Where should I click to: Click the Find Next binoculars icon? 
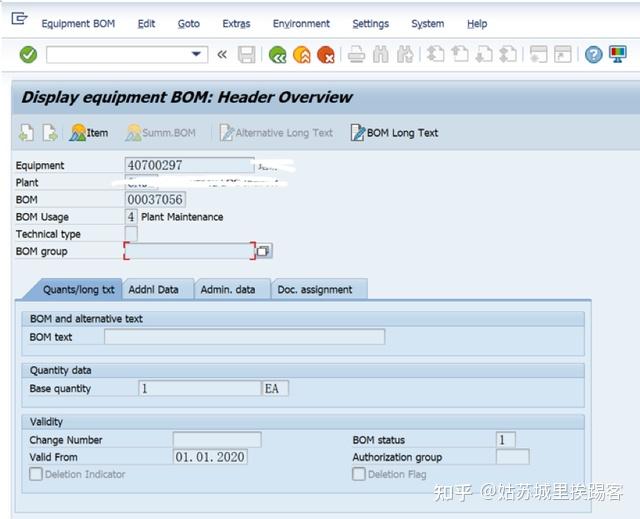405,54
